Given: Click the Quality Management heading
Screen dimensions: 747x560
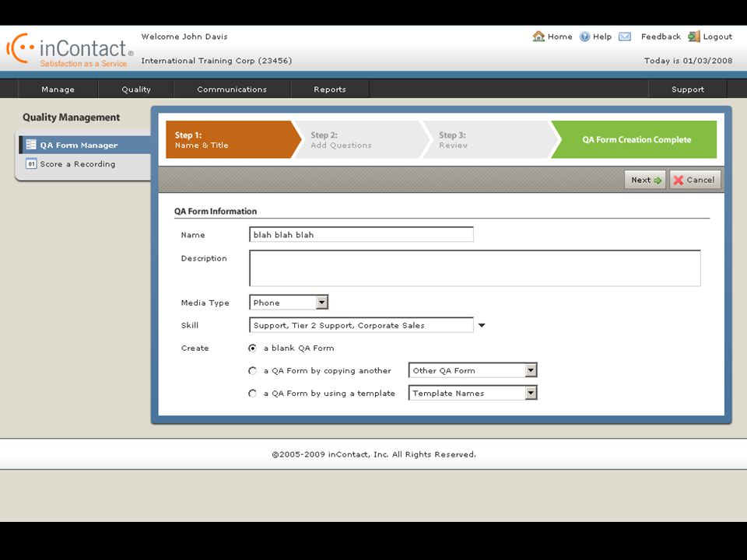Looking at the screenshot, I should pyautogui.click(x=71, y=117).
